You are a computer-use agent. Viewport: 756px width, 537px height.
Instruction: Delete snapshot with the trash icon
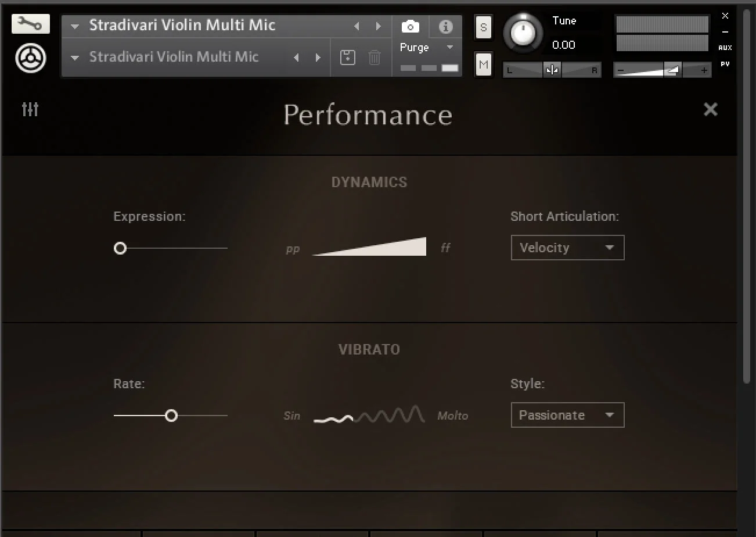pyautogui.click(x=375, y=57)
